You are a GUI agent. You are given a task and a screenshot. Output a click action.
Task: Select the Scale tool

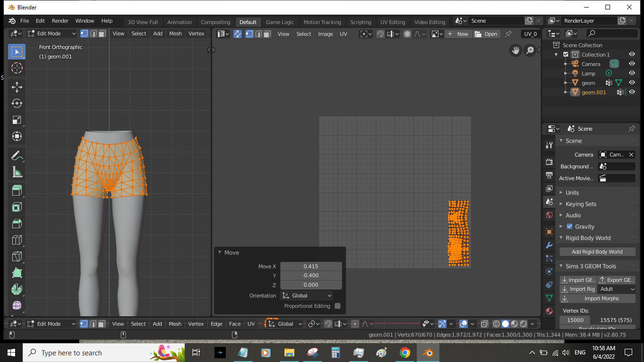(17, 120)
